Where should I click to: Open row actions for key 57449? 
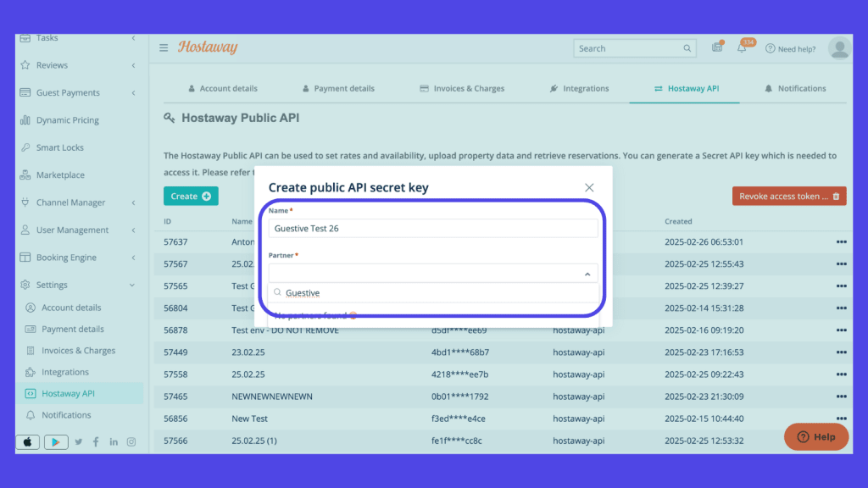click(842, 352)
